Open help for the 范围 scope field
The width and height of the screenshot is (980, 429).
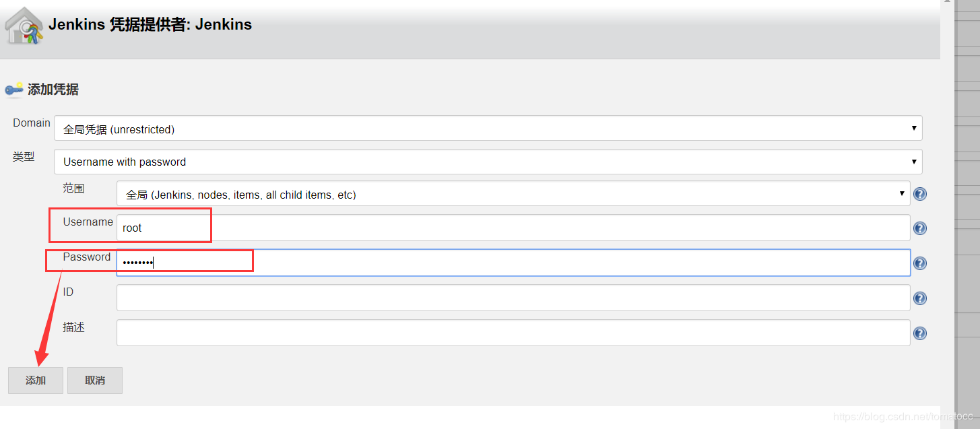(919, 194)
